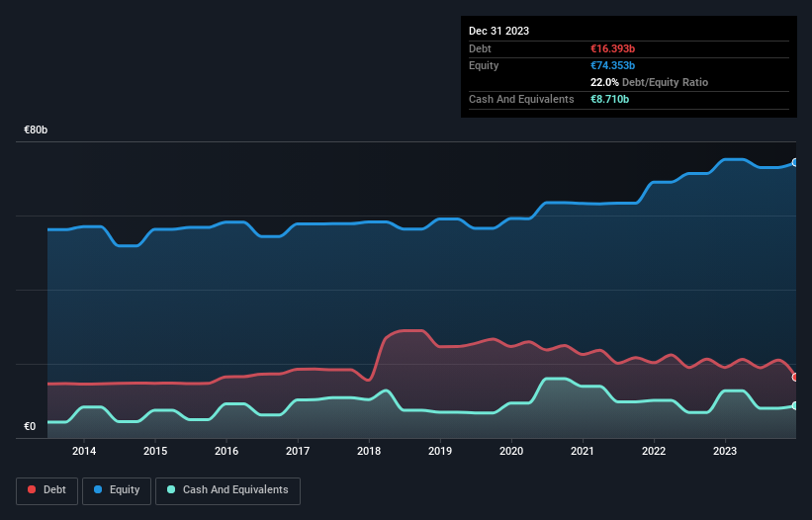
Task: Toggle the Cash And Equivalents legend button
Action: click(x=227, y=490)
